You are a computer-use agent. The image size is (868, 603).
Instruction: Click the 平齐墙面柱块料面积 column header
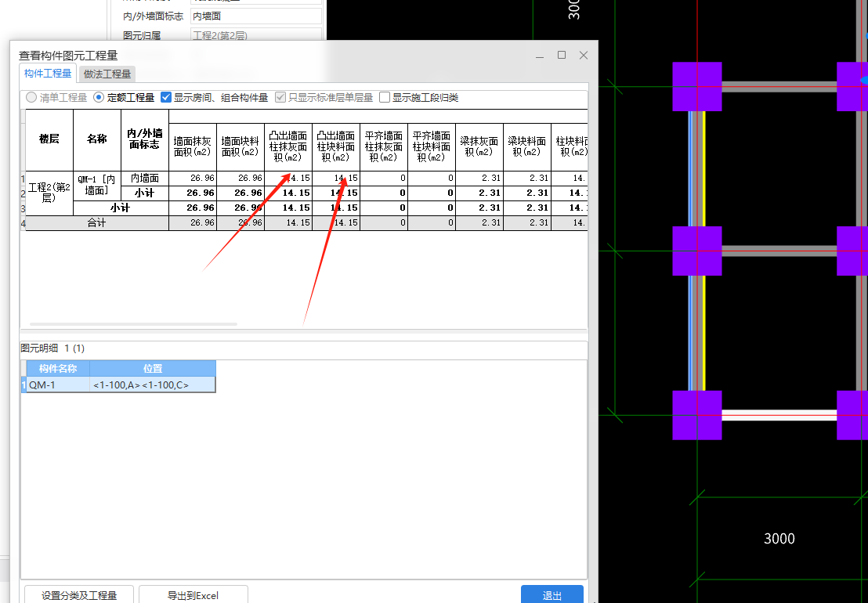coord(431,147)
